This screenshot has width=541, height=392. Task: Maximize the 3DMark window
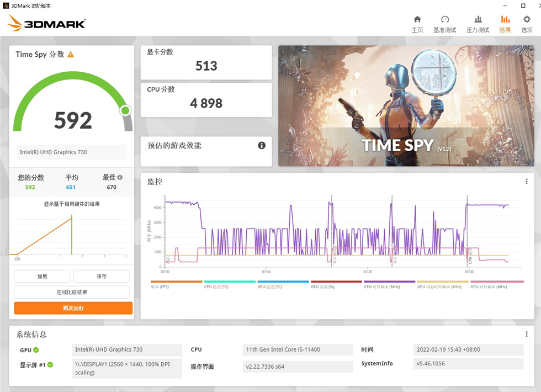pyautogui.click(x=523, y=6)
